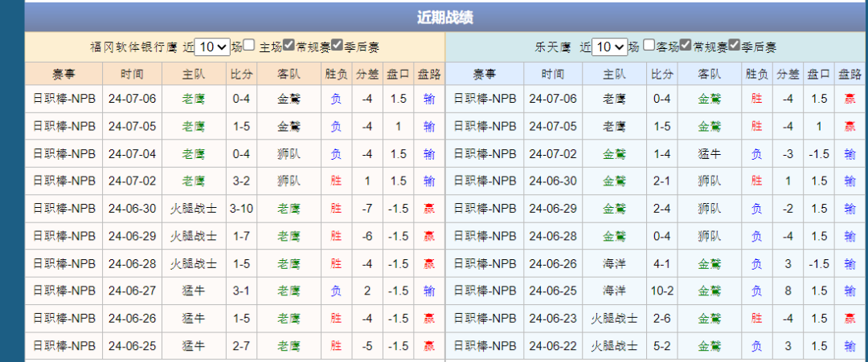
Task: Click 输 in 福冈软体银行鹰 24-07-02 row
Action: (x=429, y=181)
